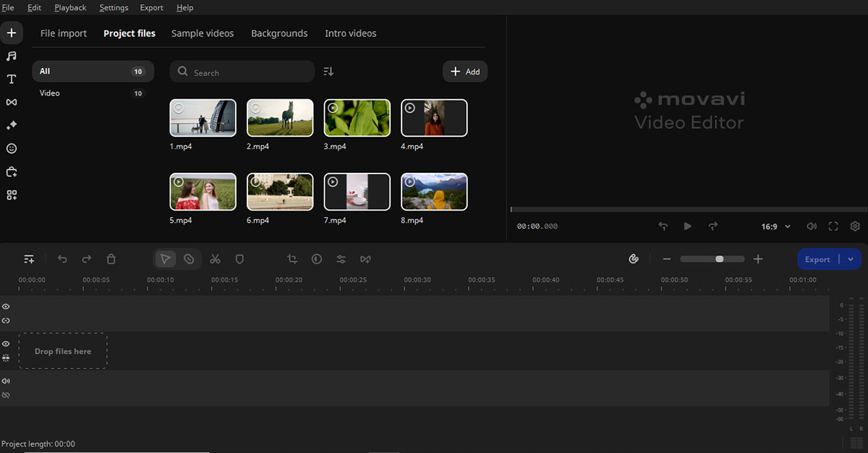Select the Titles tool with the T icon
The width and height of the screenshot is (868, 453).
[x=11, y=79]
